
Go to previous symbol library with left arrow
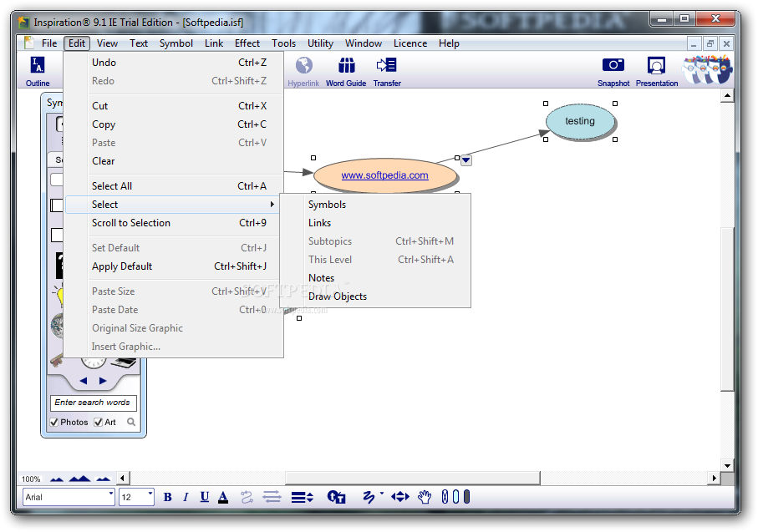point(84,381)
